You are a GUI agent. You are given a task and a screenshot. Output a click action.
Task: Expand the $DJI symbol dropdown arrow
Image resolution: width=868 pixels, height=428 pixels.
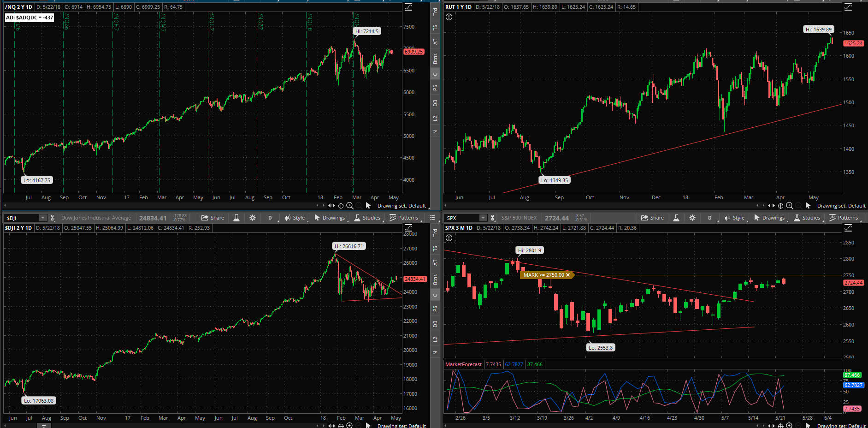click(43, 218)
